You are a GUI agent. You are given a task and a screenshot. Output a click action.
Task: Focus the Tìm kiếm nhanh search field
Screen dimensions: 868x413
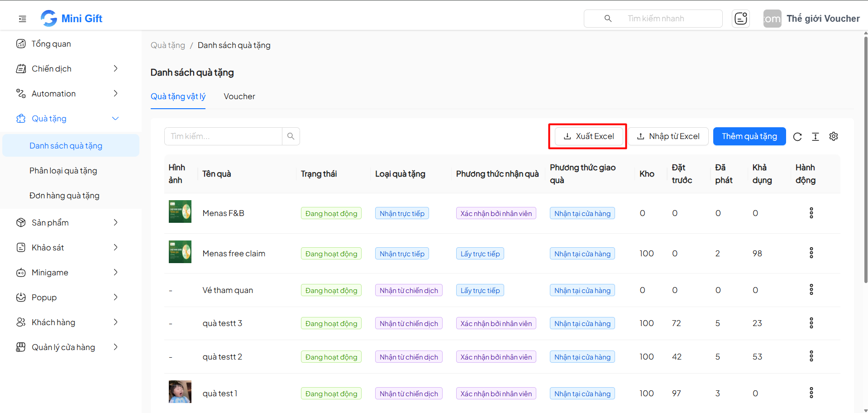point(653,19)
